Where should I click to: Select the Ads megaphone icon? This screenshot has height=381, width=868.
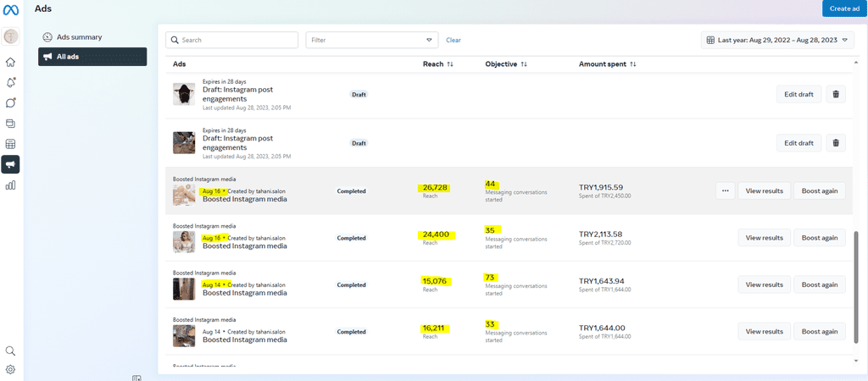10,164
